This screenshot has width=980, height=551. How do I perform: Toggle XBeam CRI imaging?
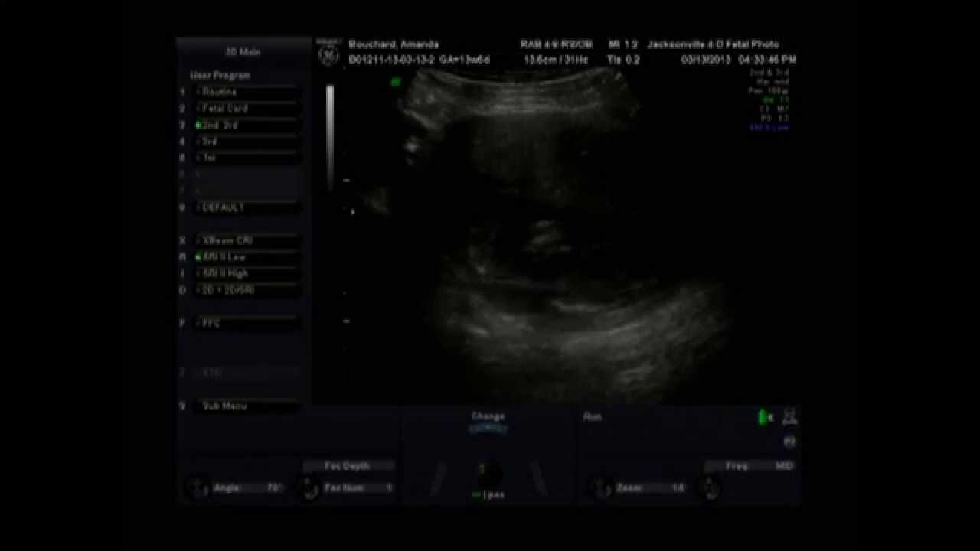coord(247,240)
